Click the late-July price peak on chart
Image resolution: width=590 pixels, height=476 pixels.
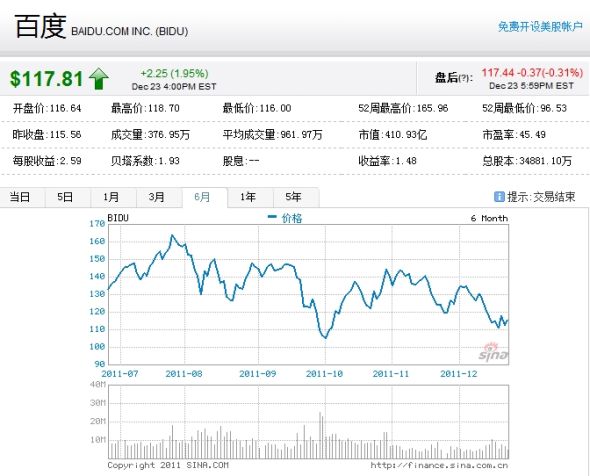click(172, 235)
